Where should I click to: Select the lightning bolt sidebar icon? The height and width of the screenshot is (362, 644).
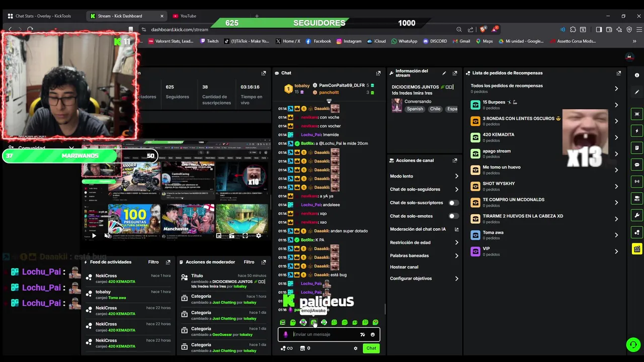pos(637,131)
